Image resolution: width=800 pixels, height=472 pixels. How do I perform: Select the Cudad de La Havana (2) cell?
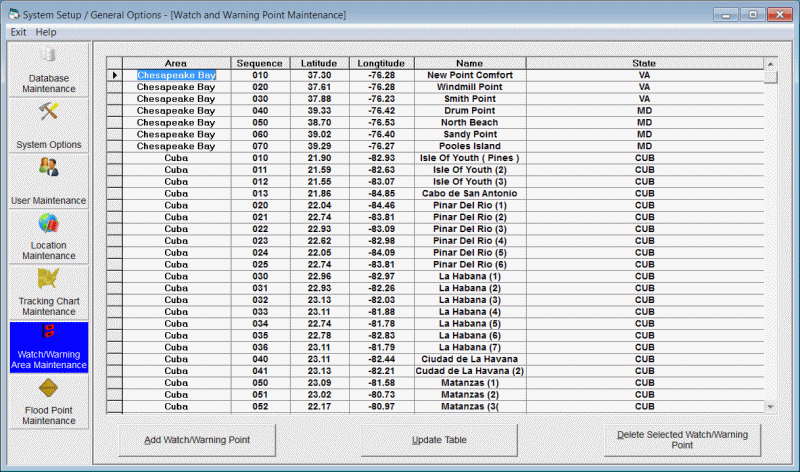click(470, 371)
